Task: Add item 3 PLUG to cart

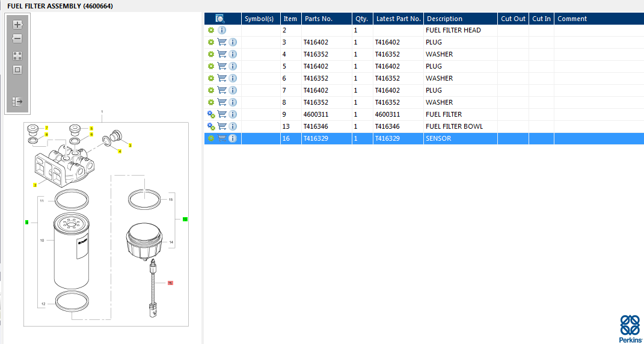Action: coord(222,42)
